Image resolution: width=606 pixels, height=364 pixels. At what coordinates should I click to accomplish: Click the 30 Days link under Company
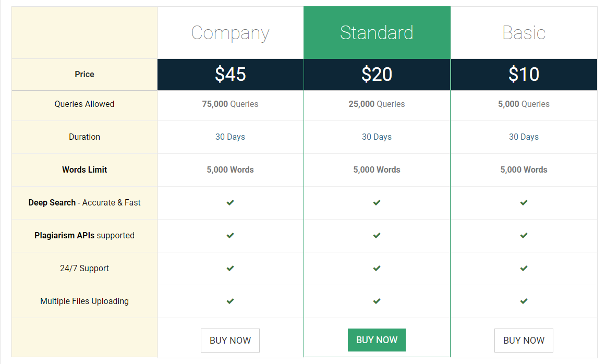[x=231, y=137]
